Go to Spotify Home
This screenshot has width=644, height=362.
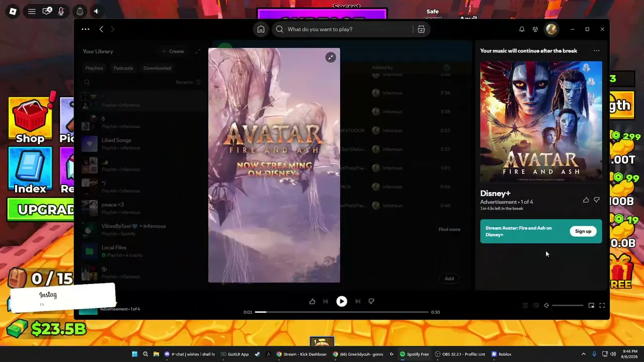(261, 29)
